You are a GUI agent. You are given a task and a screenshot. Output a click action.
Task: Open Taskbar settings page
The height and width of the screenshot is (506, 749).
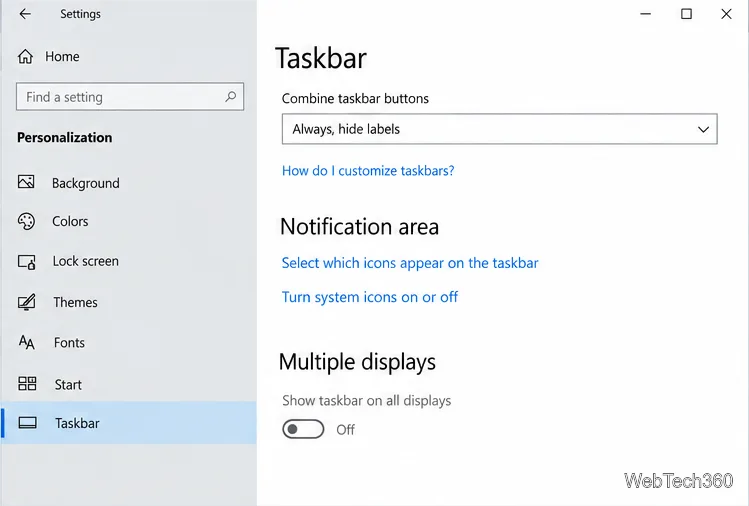pos(128,423)
